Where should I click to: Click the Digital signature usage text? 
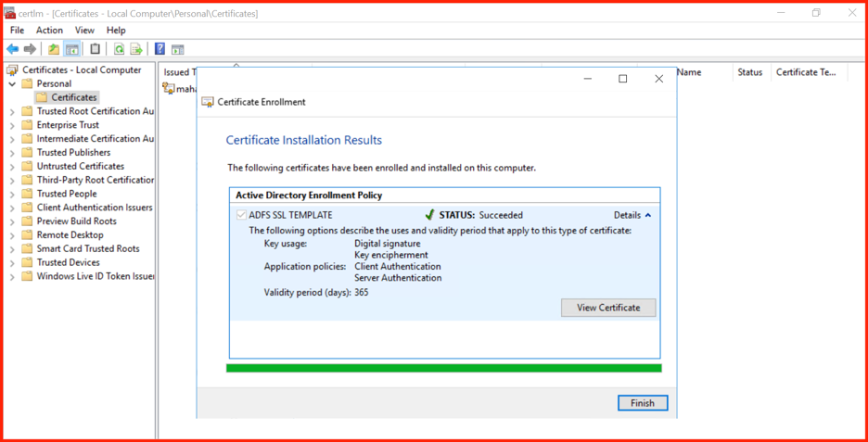tap(388, 244)
